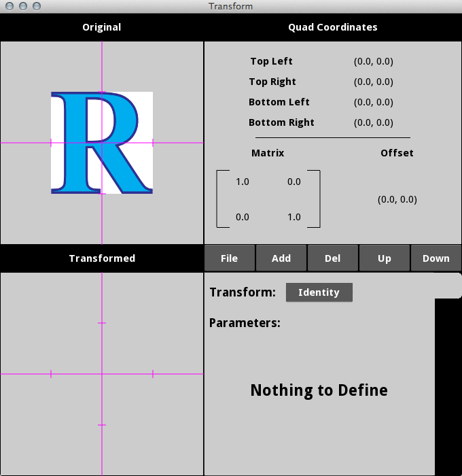Viewport: 462px width, 476px height.
Task: Open the Identity transform dropdown
Action: click(319, 292)
